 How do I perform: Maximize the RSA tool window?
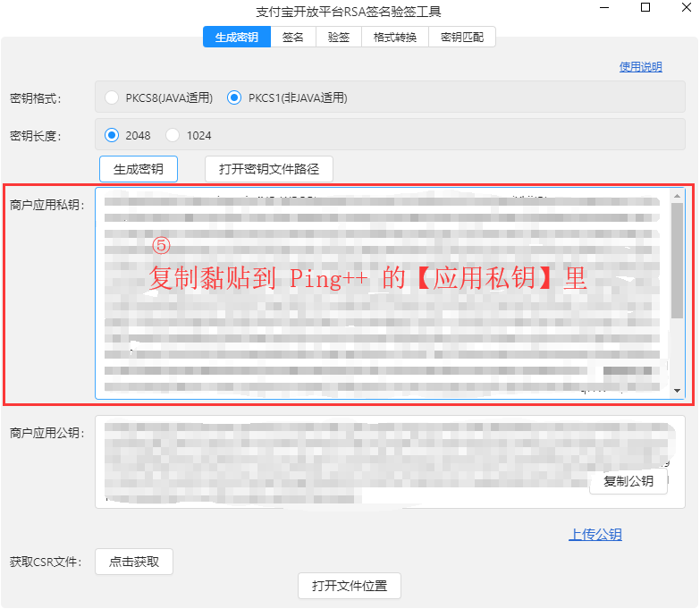[645, 7]
